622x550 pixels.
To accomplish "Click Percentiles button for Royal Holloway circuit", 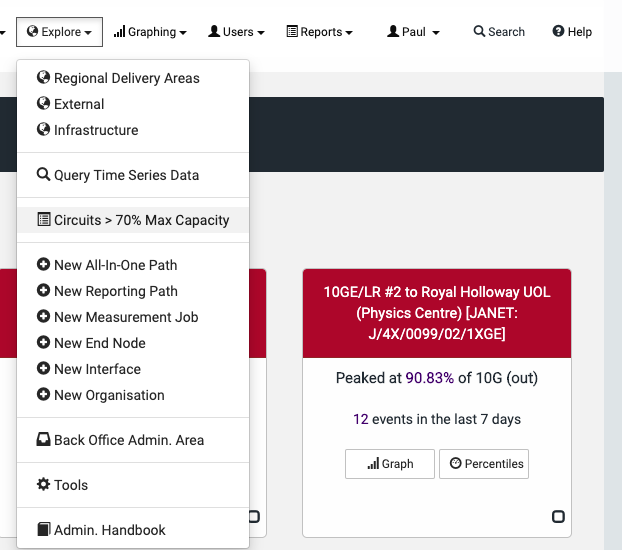I will click(x=484, y=463).
